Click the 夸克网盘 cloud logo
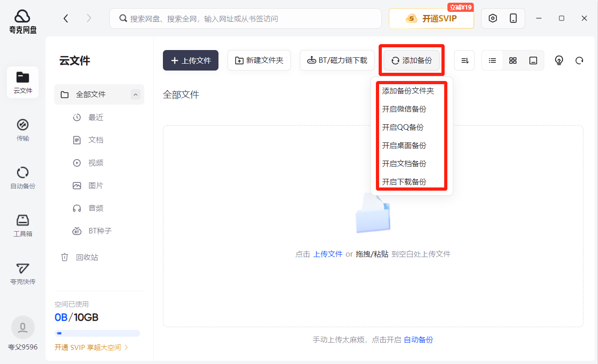This screenshot has width=598, height=364. [x=22, y=21]
